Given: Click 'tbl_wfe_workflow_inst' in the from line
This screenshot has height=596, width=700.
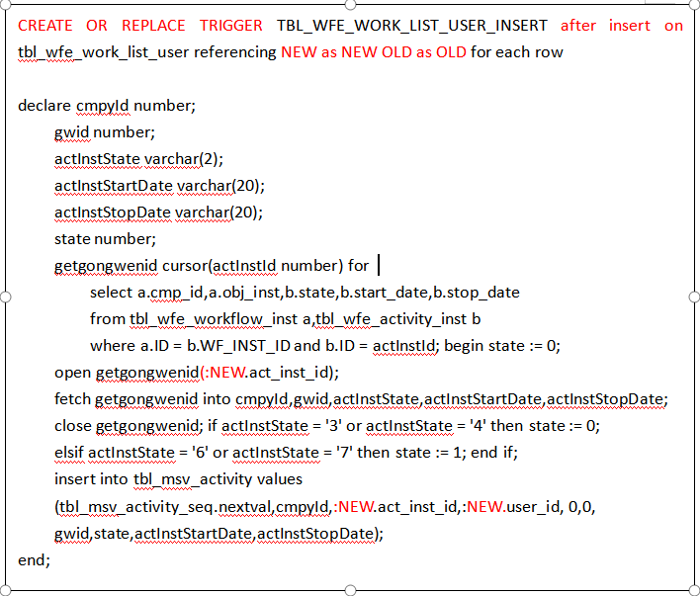Looking at the screenshot, I should coord(214,319).
